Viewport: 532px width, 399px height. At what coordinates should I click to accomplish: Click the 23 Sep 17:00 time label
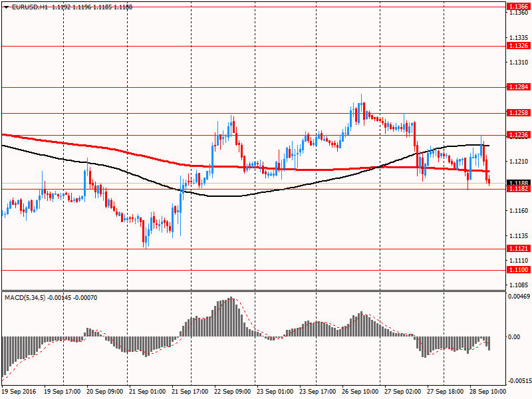point(318,392)
